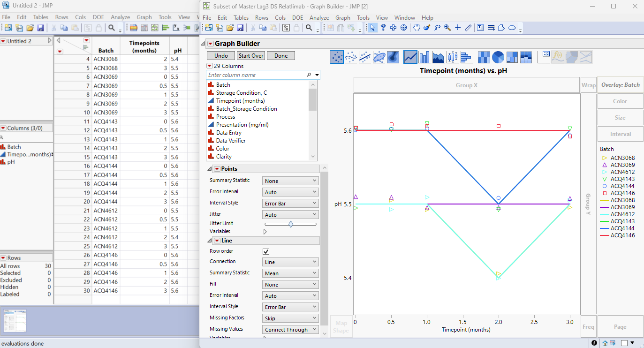Open the Magnifier zoom tool
Screen dimensions: 644x348
coord(447,27)
